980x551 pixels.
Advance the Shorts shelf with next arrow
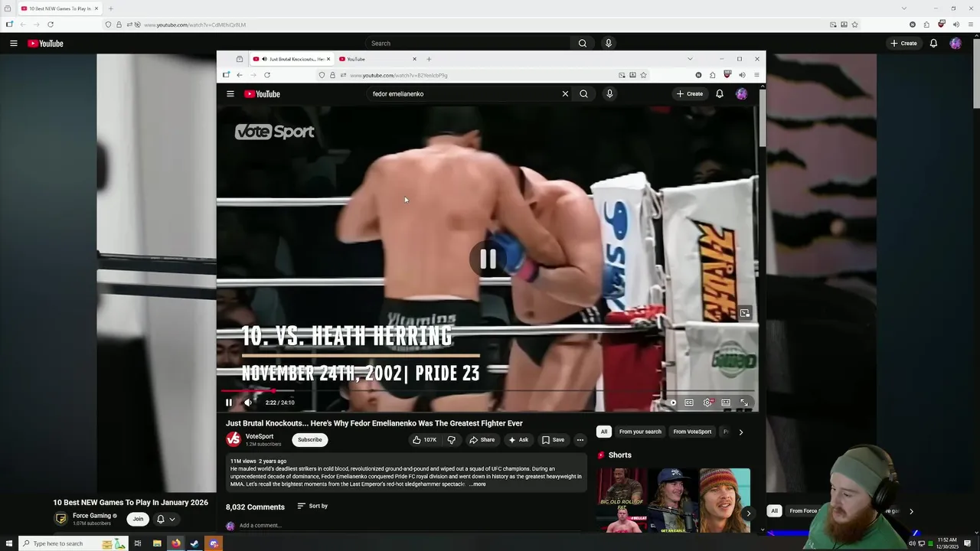tap(748, 514)
